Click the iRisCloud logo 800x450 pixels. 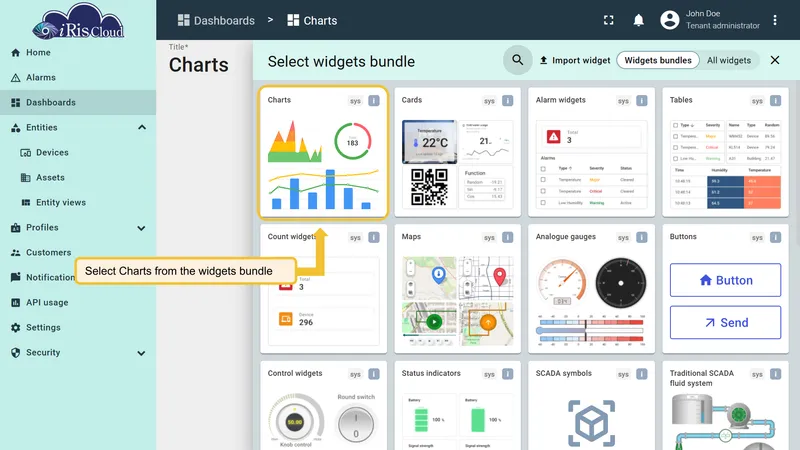pos(78,21)
